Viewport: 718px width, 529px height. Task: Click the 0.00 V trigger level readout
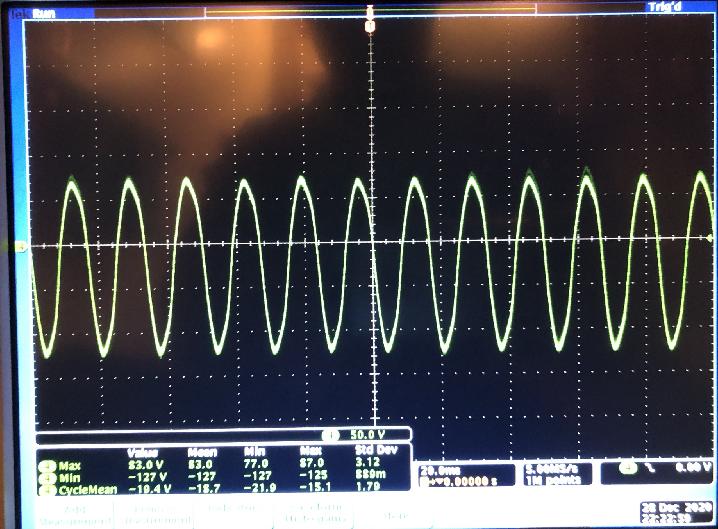coord(694,468)
